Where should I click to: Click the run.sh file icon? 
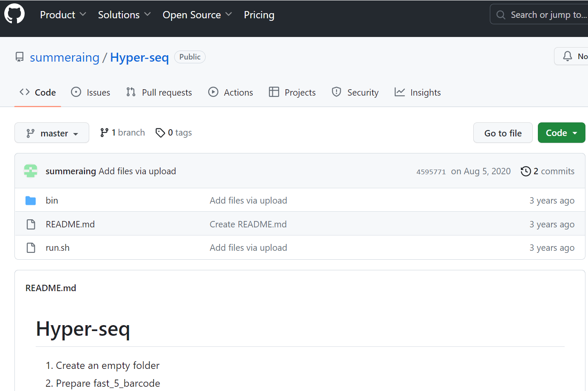[x=31, y=248]
